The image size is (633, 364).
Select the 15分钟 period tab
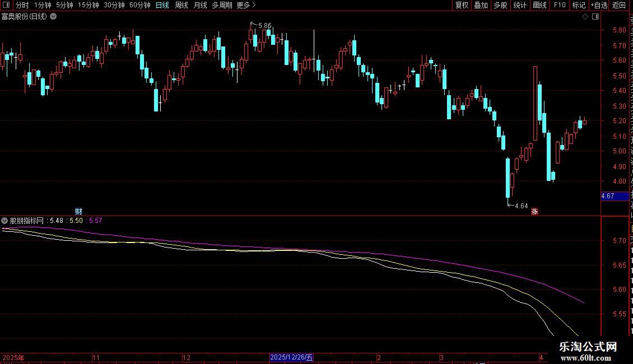point(89,5)
